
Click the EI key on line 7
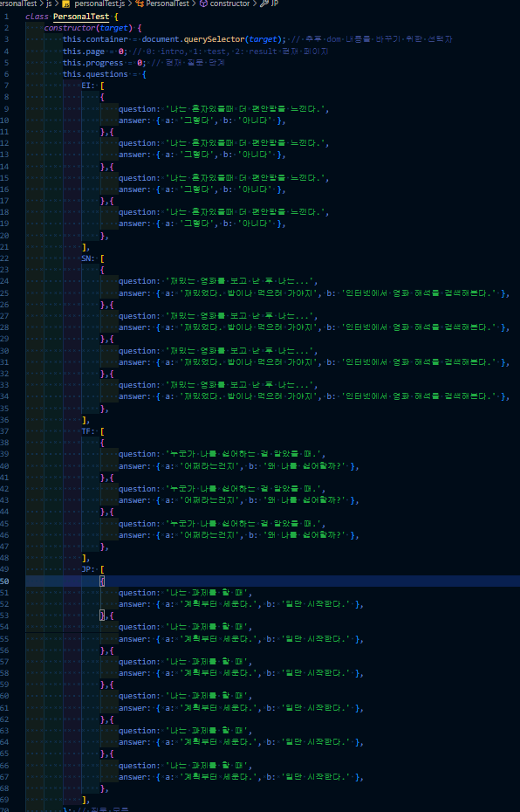[86, 86]
